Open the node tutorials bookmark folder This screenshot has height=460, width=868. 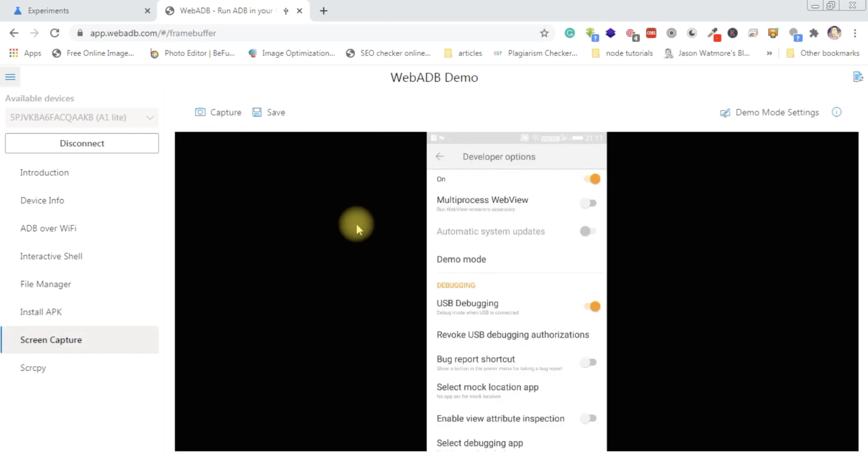[622, 53]
